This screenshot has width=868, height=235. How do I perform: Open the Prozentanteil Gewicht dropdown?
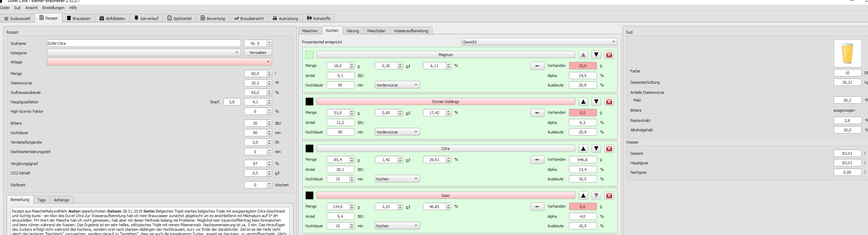(539, 42)
